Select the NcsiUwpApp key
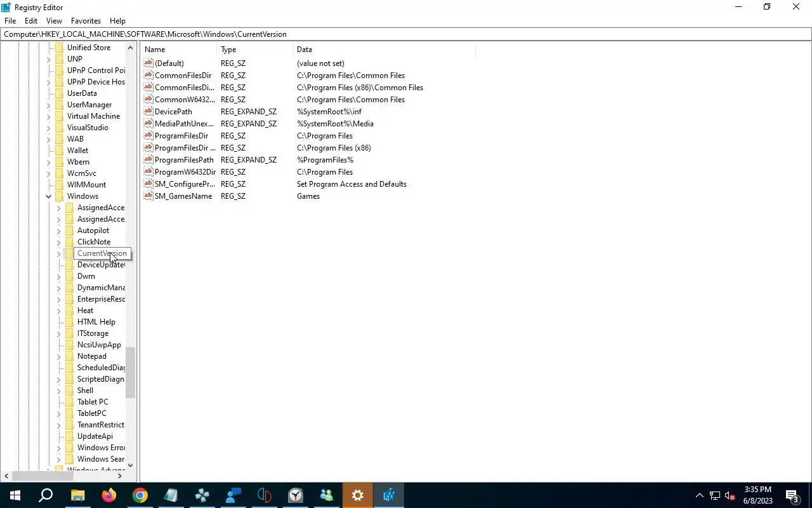 click(x=99, y=345)
